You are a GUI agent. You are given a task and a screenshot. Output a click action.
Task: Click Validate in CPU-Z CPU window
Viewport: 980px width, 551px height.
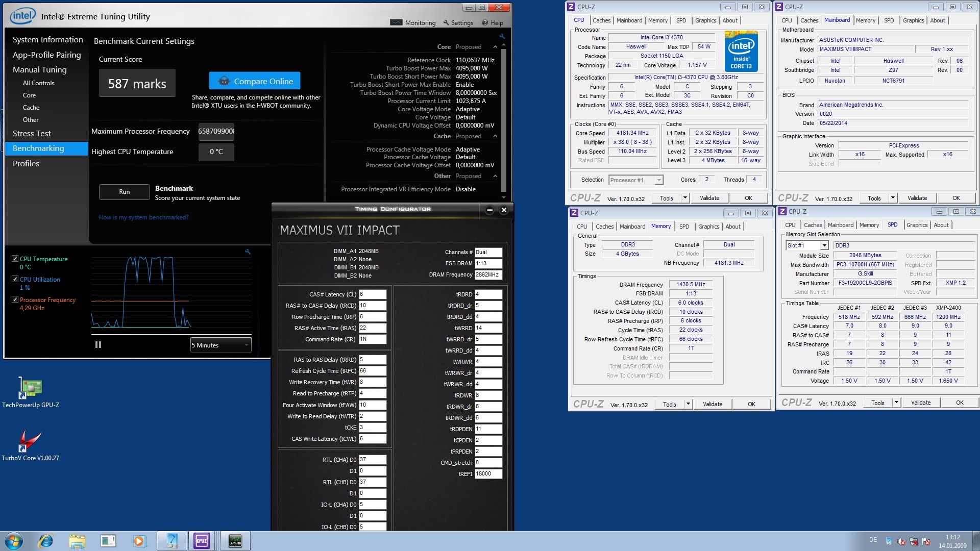pos(709,198)
